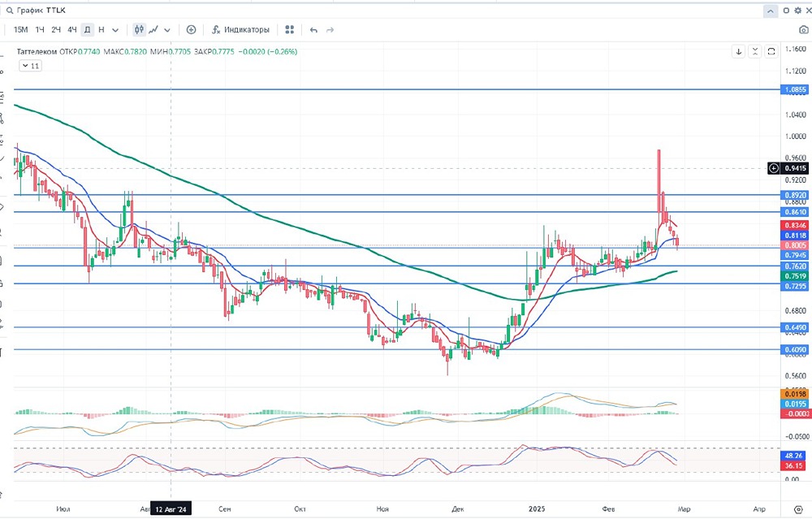Select the 4Ч timeframe
This screenshot has width=812, height=519.
tap(72, 30)
